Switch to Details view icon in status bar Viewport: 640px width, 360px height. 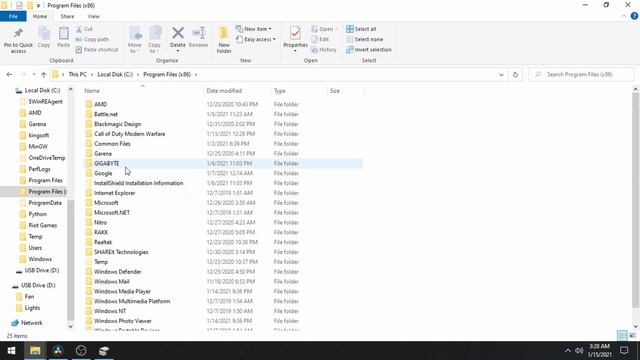[x=622, y=336]
